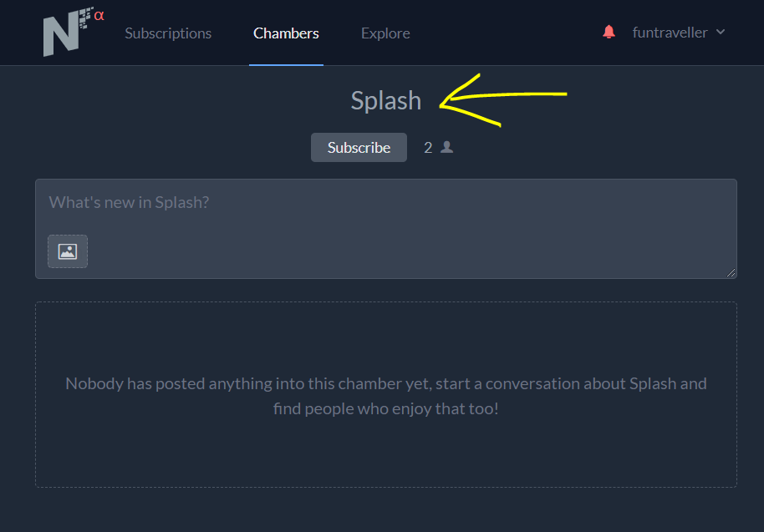Subscribe to the Splash chamber

359,148
